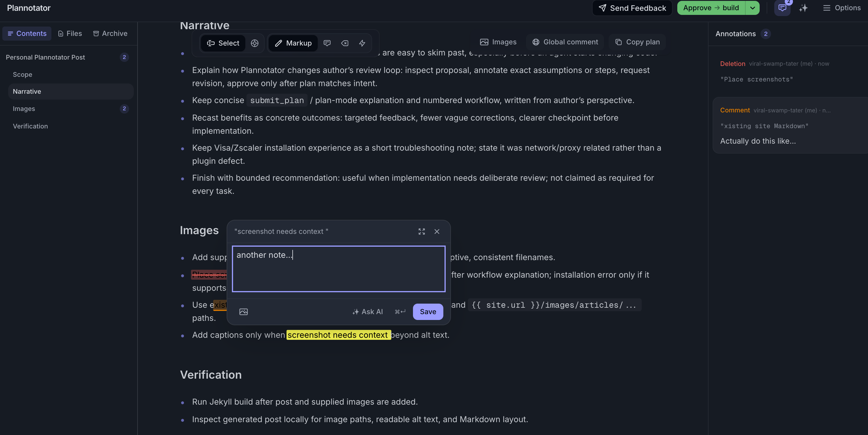Switch to the Contents tab

tap(27, 34)
